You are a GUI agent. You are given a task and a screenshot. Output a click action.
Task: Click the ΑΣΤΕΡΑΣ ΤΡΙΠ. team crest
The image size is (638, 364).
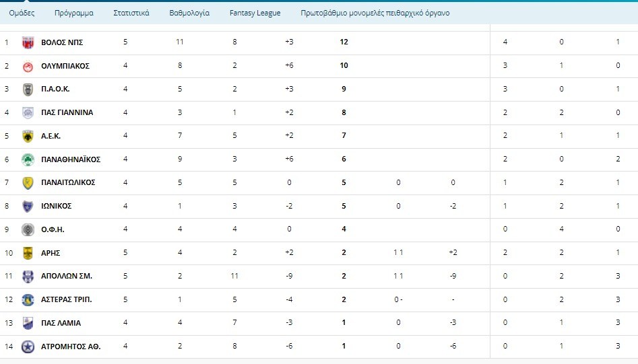click(x=28, y=299)
